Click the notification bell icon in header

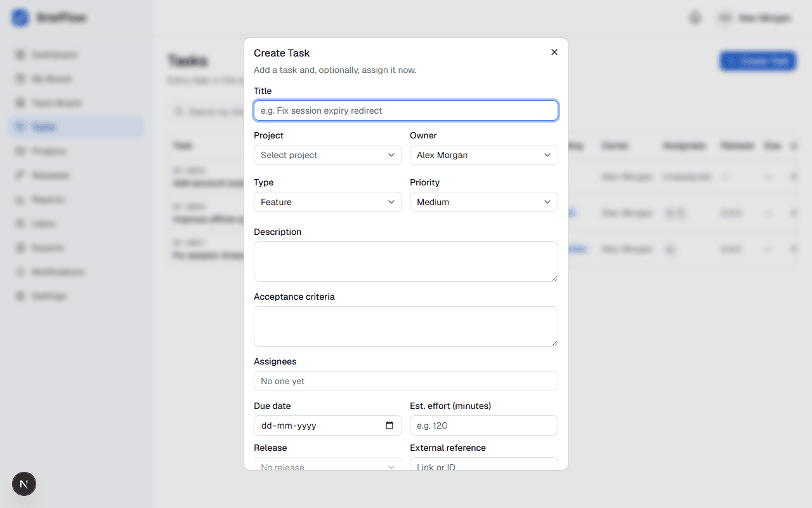[695, 18]
